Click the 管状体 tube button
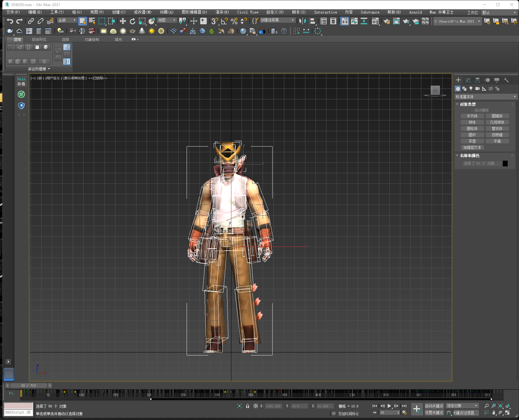 click(x=497, y=128)
